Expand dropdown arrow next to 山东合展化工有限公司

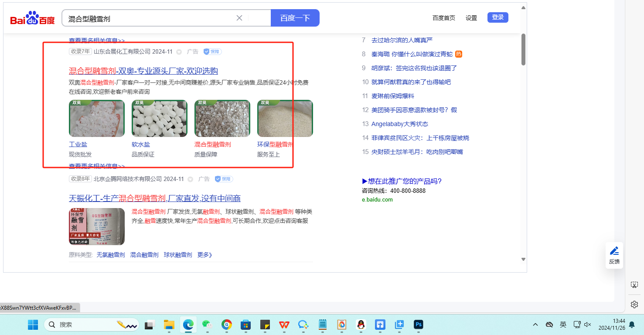point(179,52)
